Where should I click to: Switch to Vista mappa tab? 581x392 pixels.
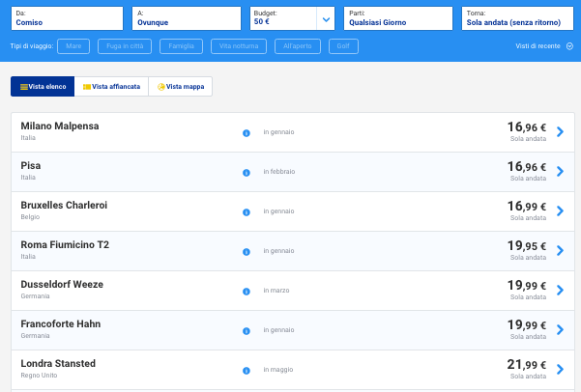pyautogui.click(x=181, y=87)
